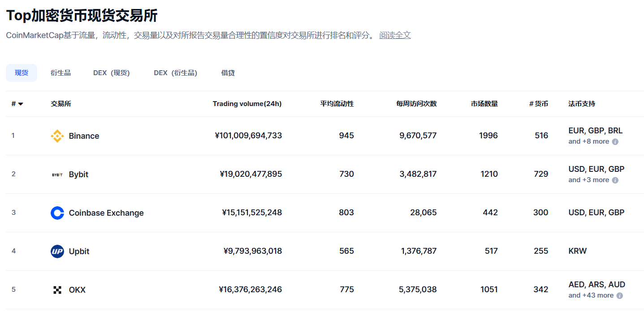Sort by 平均流动性 column header
The height and width of the screenshot is (311, 644).
[337, 104]
